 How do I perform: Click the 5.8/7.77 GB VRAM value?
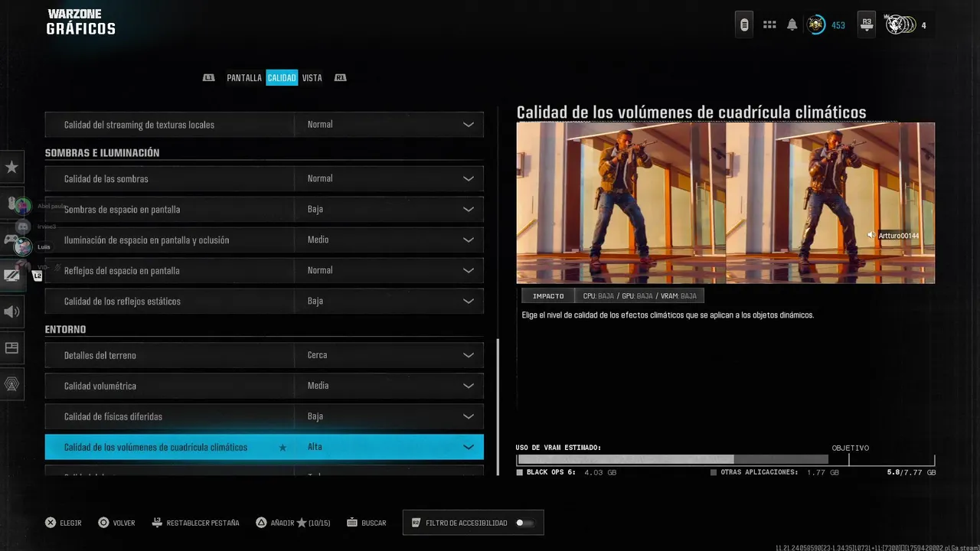(x=911, y=473)
